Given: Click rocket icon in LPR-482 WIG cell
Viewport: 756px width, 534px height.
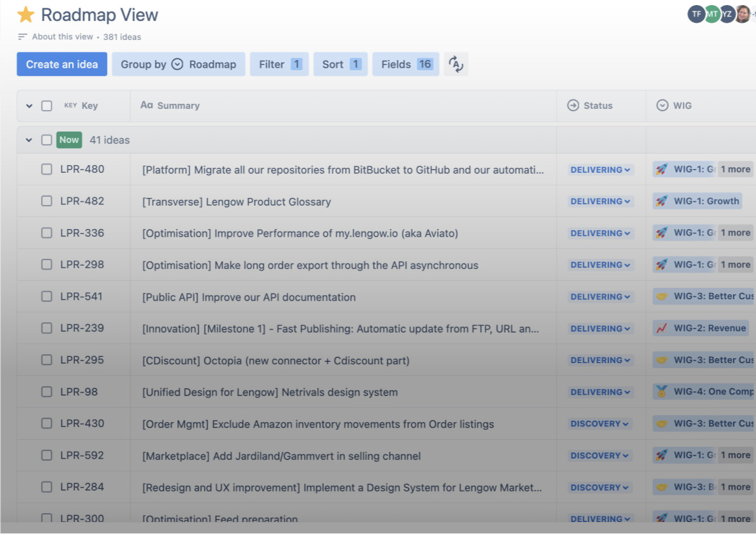Looking at the screenshot, I should pos(662,201).
